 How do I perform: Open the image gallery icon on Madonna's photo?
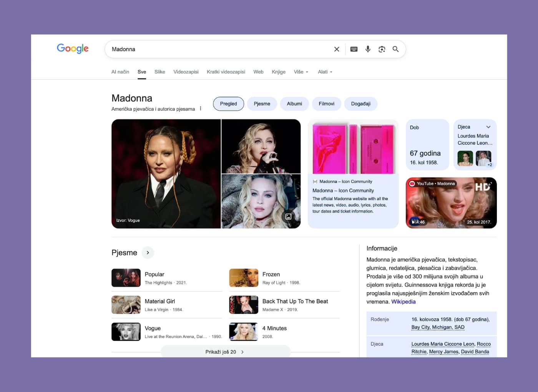click(288, 216)
